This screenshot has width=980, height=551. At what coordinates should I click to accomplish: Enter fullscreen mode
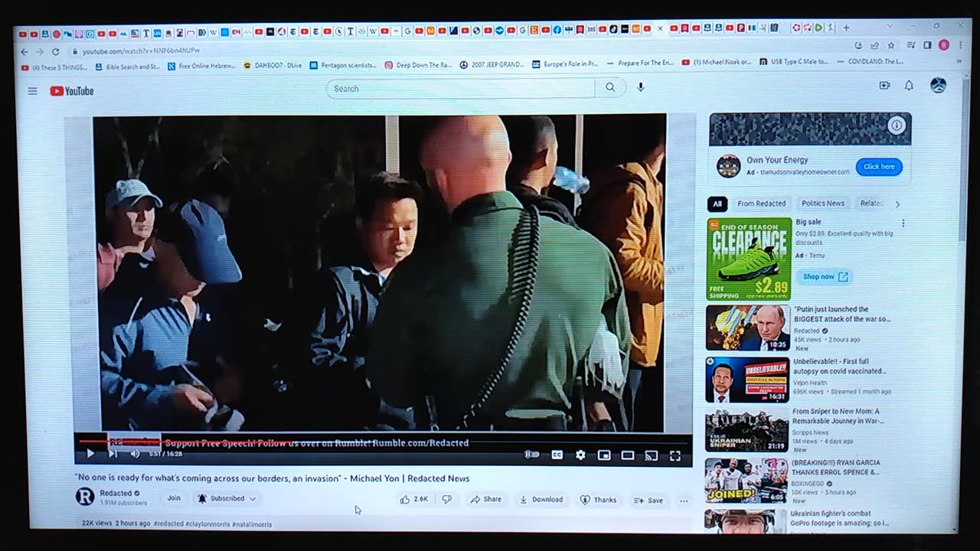[675, 456]
